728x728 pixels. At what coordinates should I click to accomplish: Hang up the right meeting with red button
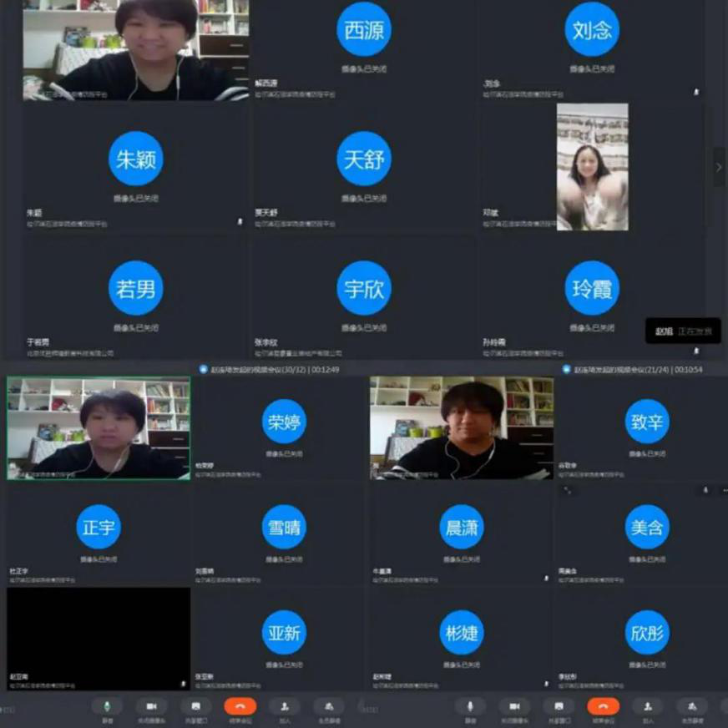(603, 706)
